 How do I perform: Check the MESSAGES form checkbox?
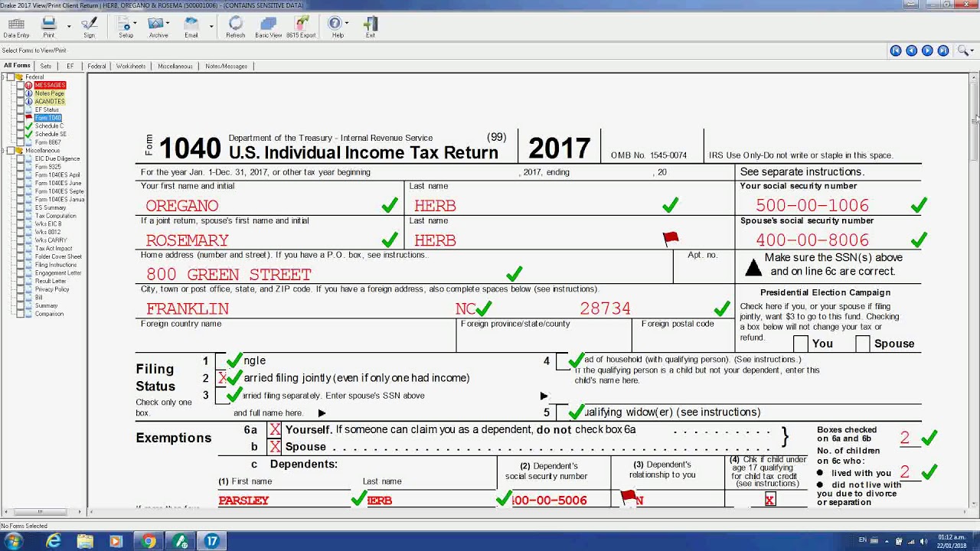pos(20,85)
